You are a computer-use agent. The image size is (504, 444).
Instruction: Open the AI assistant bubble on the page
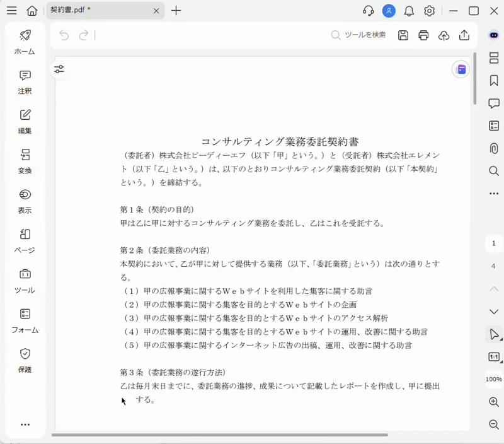click(x=461, y=69)
